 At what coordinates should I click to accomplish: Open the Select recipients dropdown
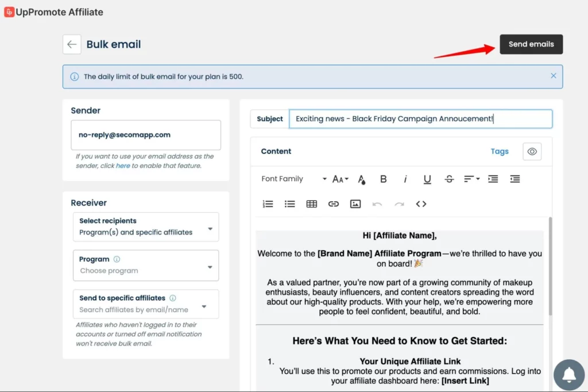(x=146, y=227)
